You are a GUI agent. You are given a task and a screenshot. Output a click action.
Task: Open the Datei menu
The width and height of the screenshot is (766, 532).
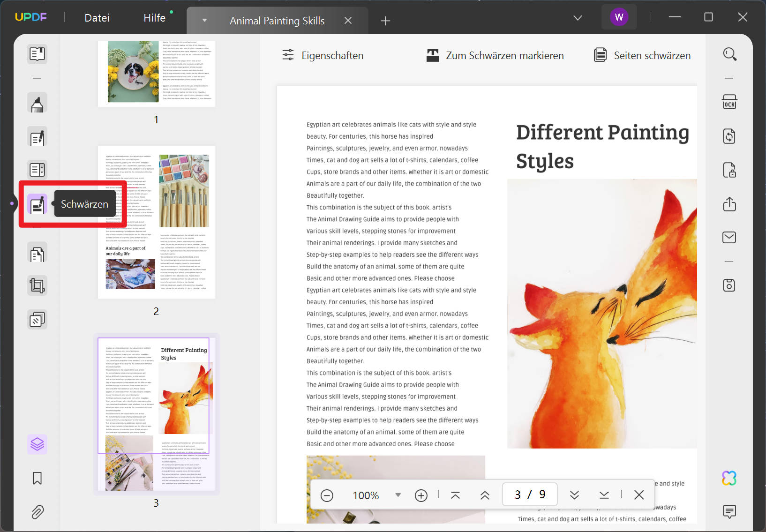coord(97,18)
